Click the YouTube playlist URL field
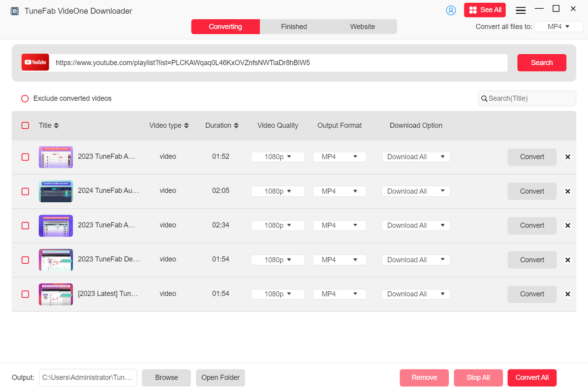The height and width of the screenshot is (392, 588). pos(279,62)
